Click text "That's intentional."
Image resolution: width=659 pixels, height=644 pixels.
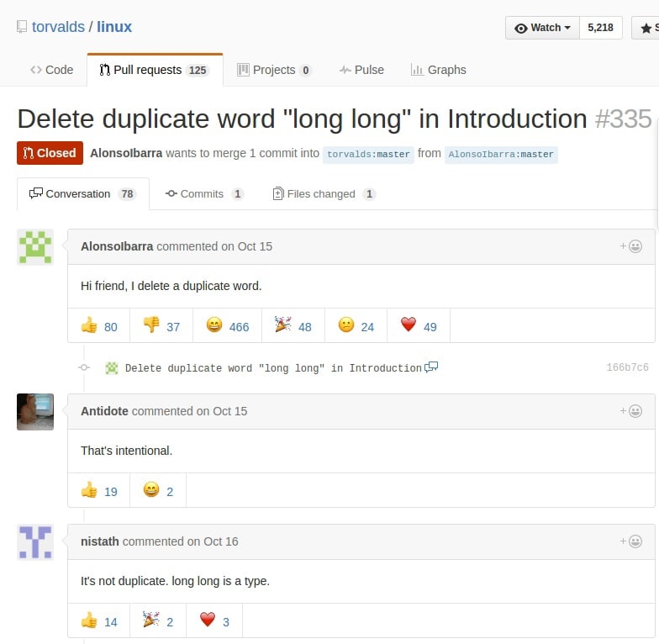point(126,451)
